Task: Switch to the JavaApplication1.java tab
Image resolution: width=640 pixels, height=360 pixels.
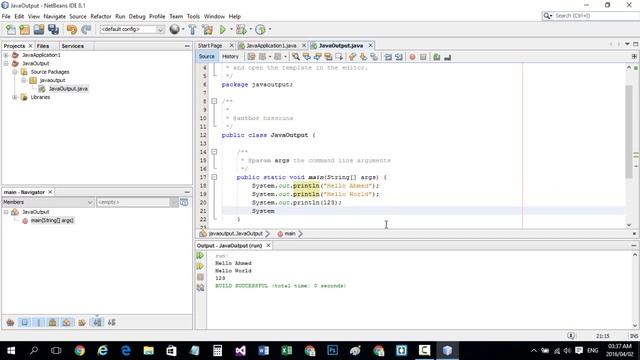Action: 271,46
